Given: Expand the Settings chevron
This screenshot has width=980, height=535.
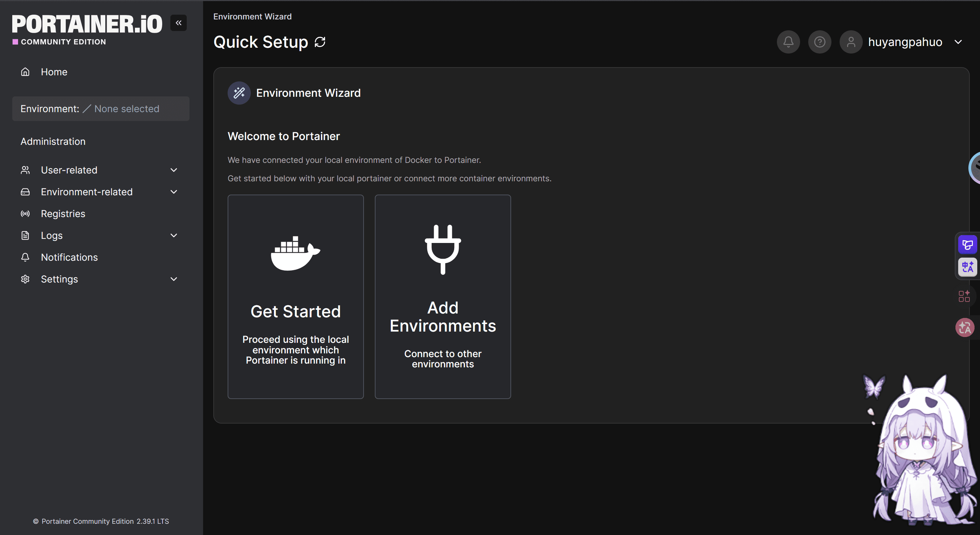Looking at the screenshot, I should pos(174,279).
